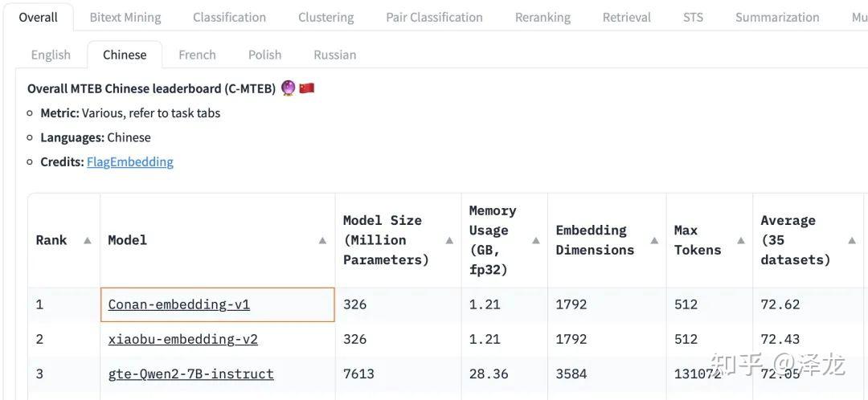Select the Clustering tab
868x400 pixels.
click(x=325, y=17)
